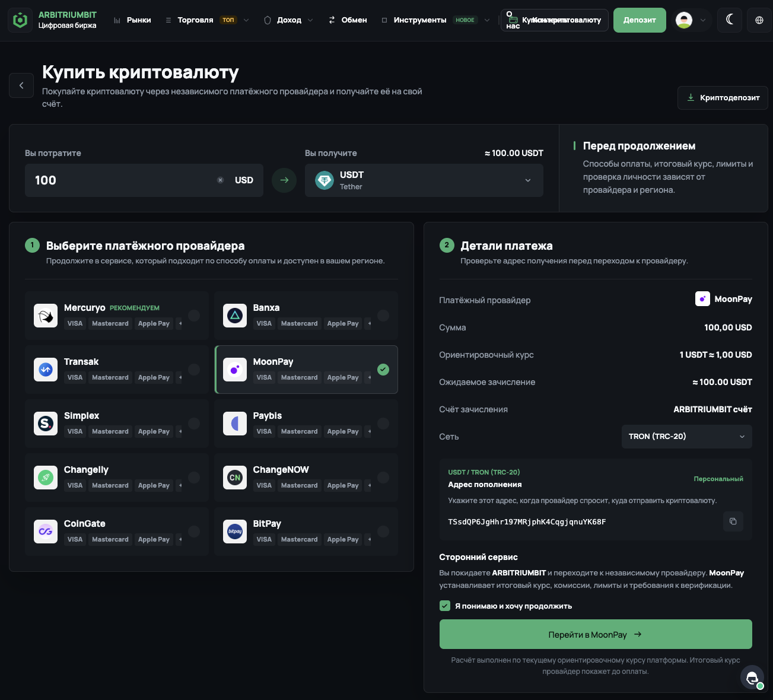Uncheck 'Я понимаю и хочу продолжить' checkbox

pyautogui.click(x=445, y=606)
